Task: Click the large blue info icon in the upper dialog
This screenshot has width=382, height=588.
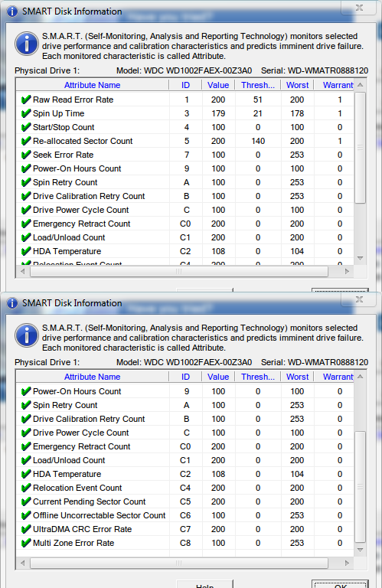Action: [27, 44]
